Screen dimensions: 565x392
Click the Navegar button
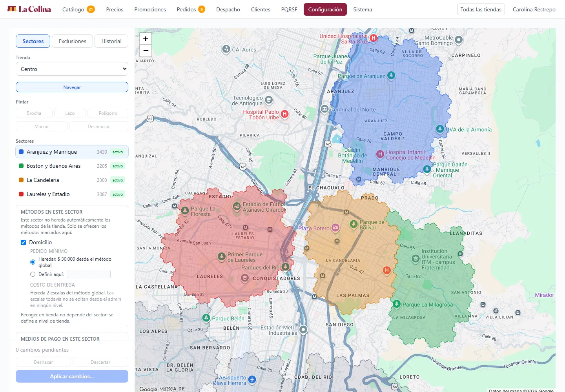click(x=72, y=87)
